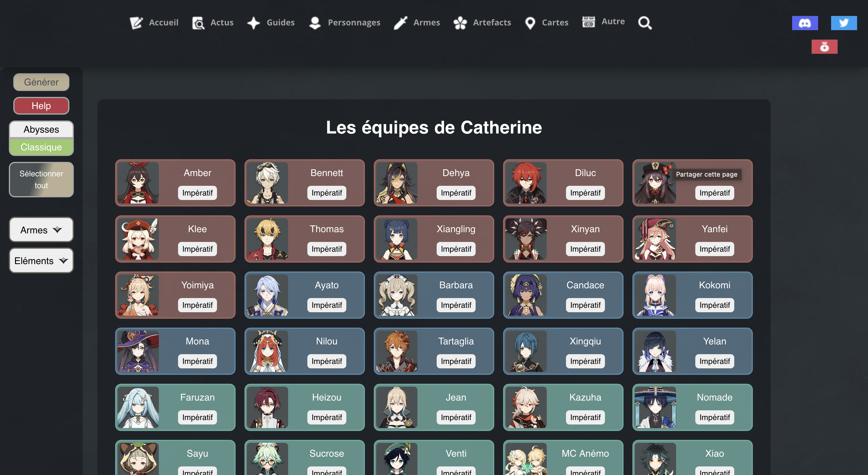The width and height of the screenshot is (868, 475).
Task: Select Ayato's character portrait
Action: (267, 295)
